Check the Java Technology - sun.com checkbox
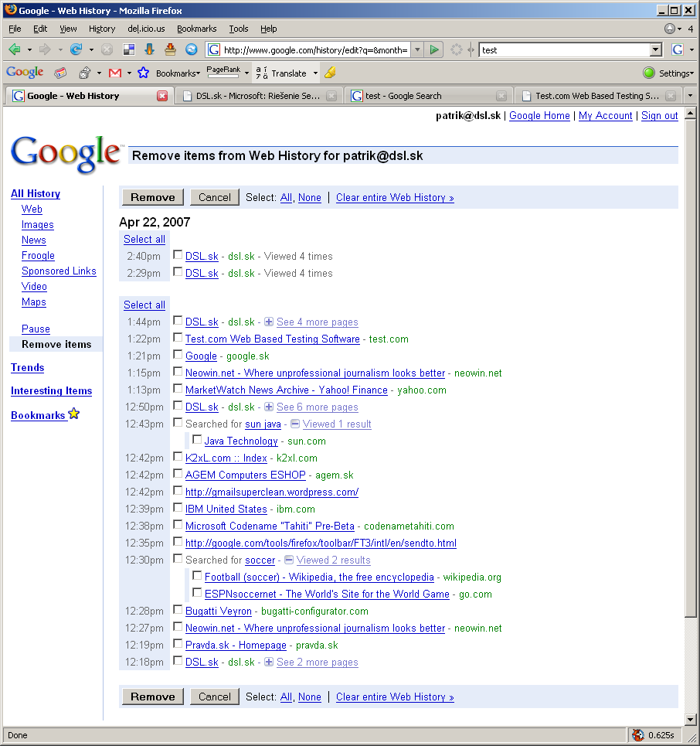This screenshot has height=746, width=700. [x=197, y=440]
